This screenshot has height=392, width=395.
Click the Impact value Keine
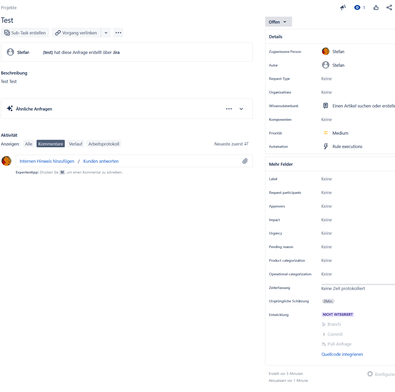pyautogui.click(x=327, y=220)
